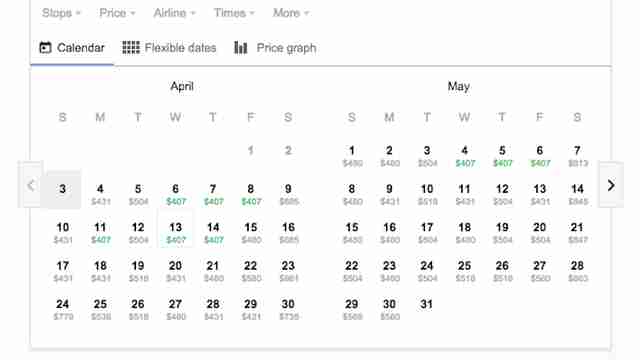Choose April 24 with $779 fare

coord(62,309)
